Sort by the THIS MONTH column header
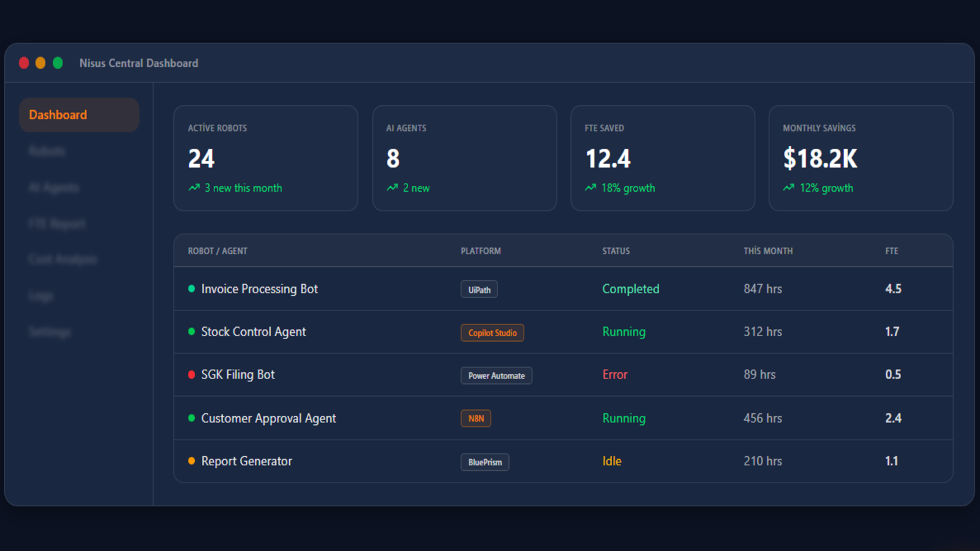Image resolution: width=980 pixels, height=551 pixels. pyautogui.click(x=768, y=251)
